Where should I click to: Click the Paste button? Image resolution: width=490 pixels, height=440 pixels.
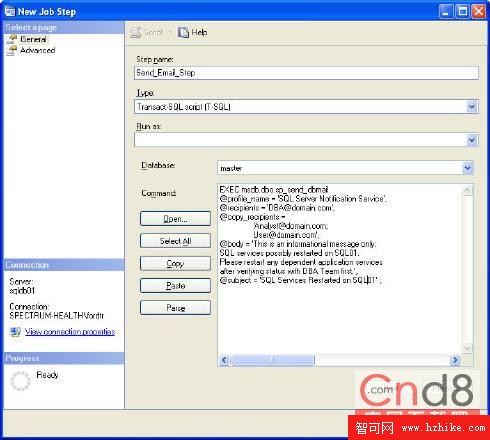coord(175,286)
